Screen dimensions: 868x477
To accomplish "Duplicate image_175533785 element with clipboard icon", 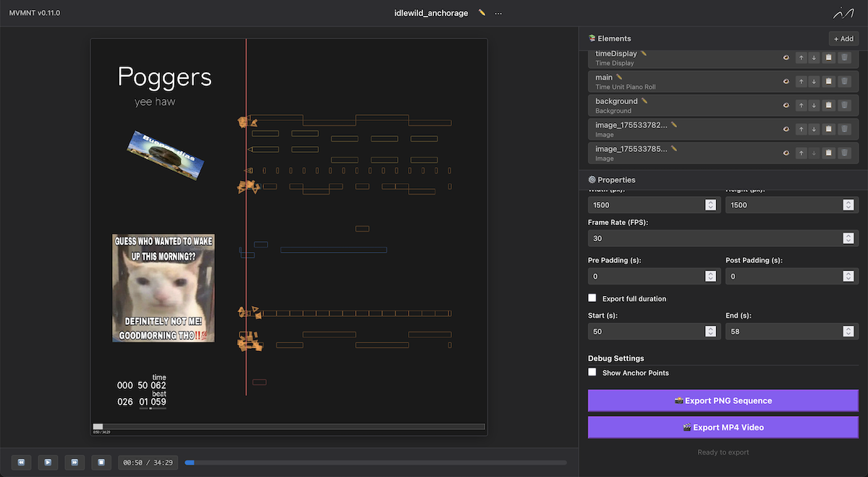I will pos(829,153).
